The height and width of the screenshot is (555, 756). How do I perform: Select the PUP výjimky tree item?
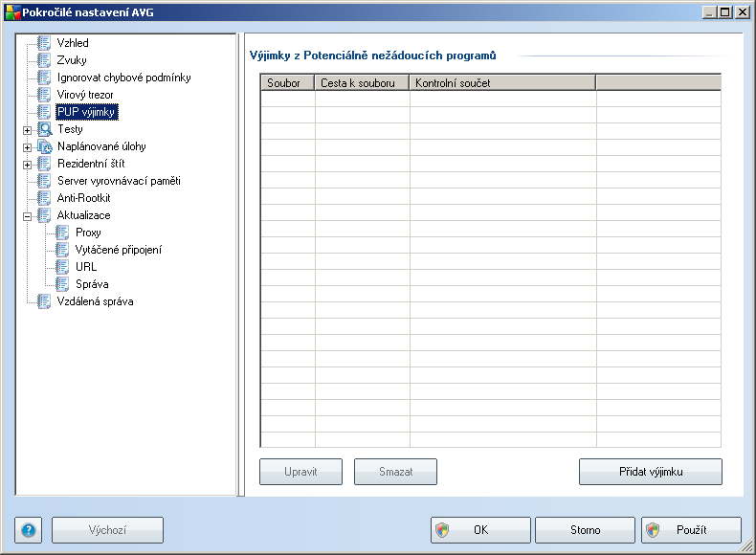tap(87, 112)
